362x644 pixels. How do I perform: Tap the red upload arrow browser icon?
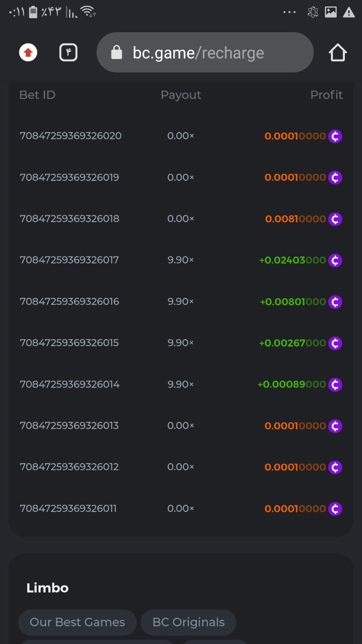[28, 53]
